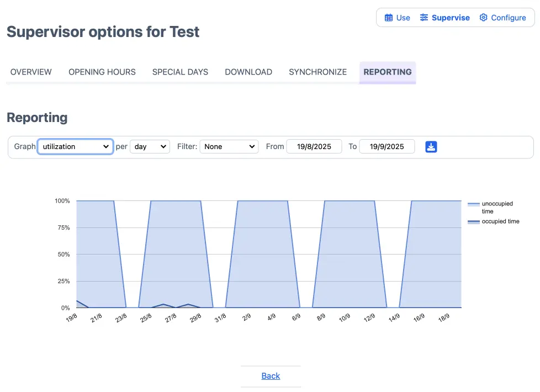
Task: Switch to the Overview tab
Action: pos(31,72)
